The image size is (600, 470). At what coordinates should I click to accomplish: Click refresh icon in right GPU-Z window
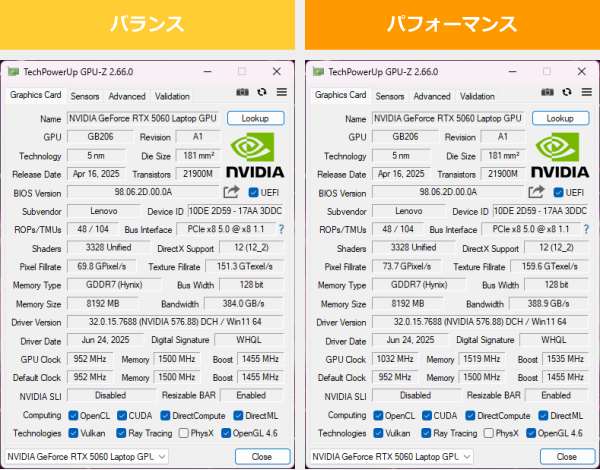pyautogui.click(x=567, y=92)
